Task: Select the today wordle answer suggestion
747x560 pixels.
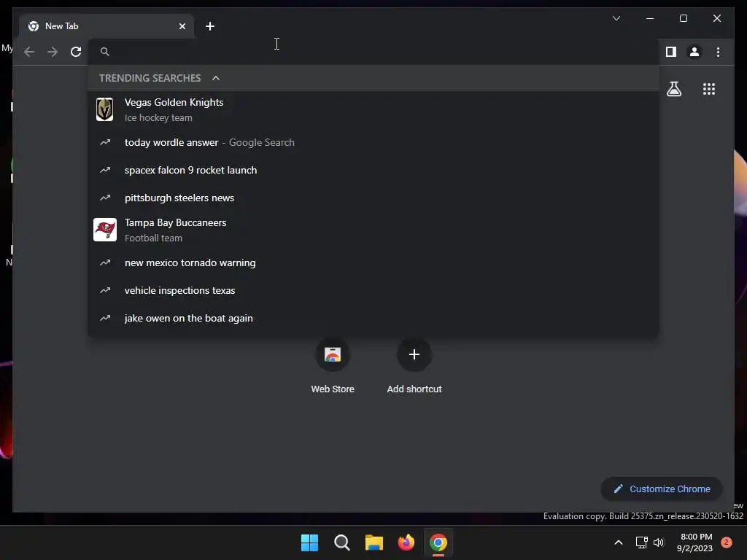Action: [373, 142]
